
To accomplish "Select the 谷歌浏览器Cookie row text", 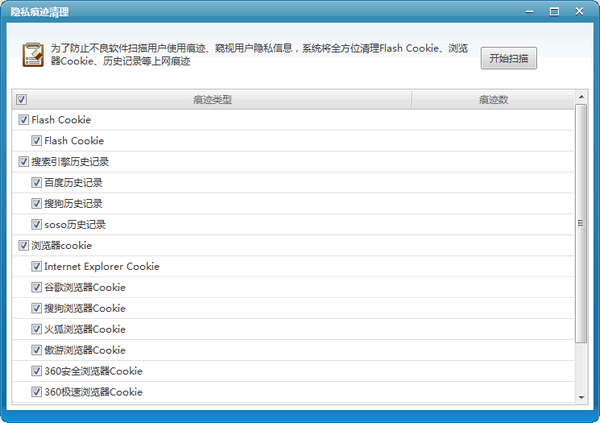I will click(x=85, y=287).
